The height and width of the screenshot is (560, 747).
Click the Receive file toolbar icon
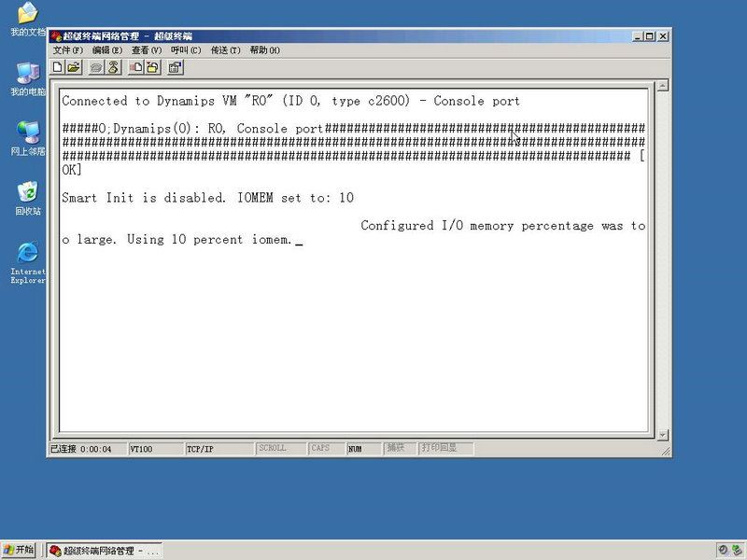click(152, 67)
